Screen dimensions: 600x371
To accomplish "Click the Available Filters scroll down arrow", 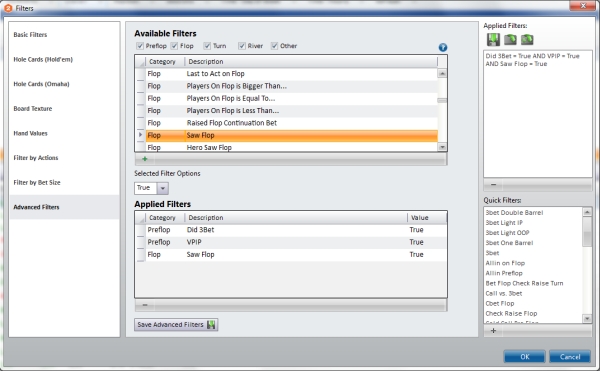I will [x=442, y=147].
